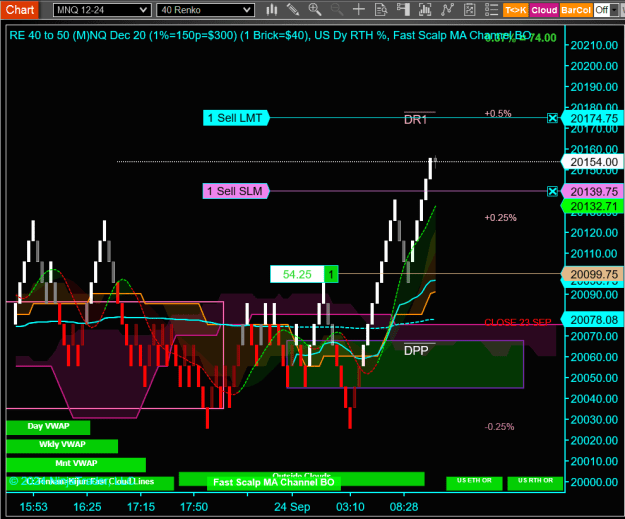Click the US RTH OR button
The height and width of the screenshot is (519, 625).
click(535, 483)
